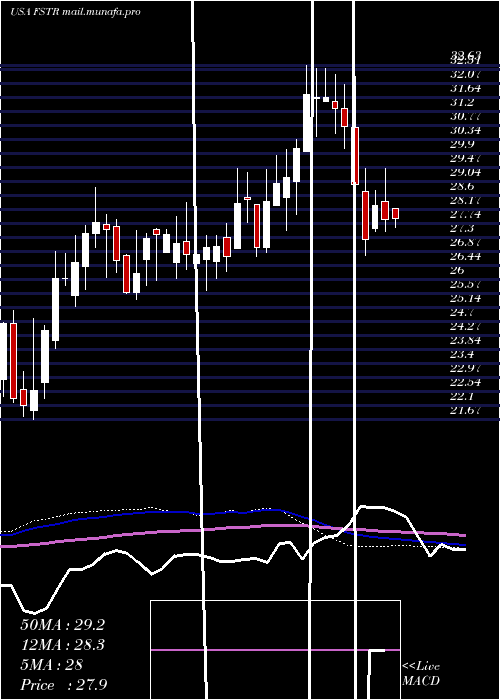
Task: Click the 12MA : 28.3 readout
Action: pos(62,645)
